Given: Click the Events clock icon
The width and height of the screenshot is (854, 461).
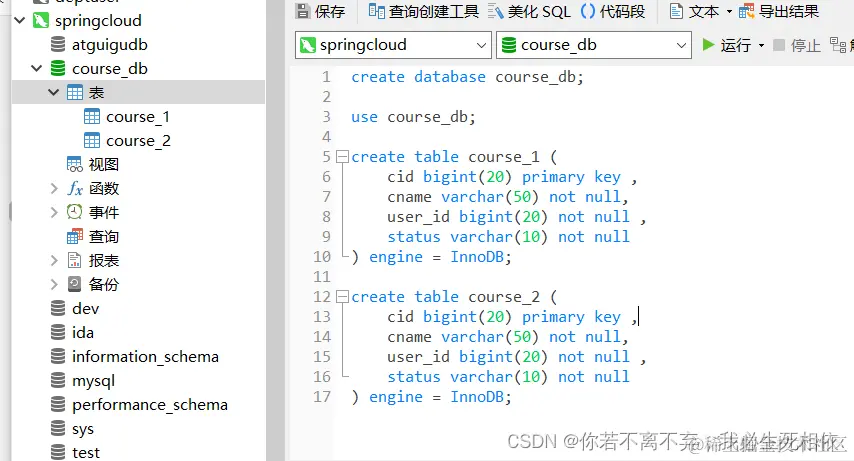Looking at the screenshot, I should click(x=75, y=212).
